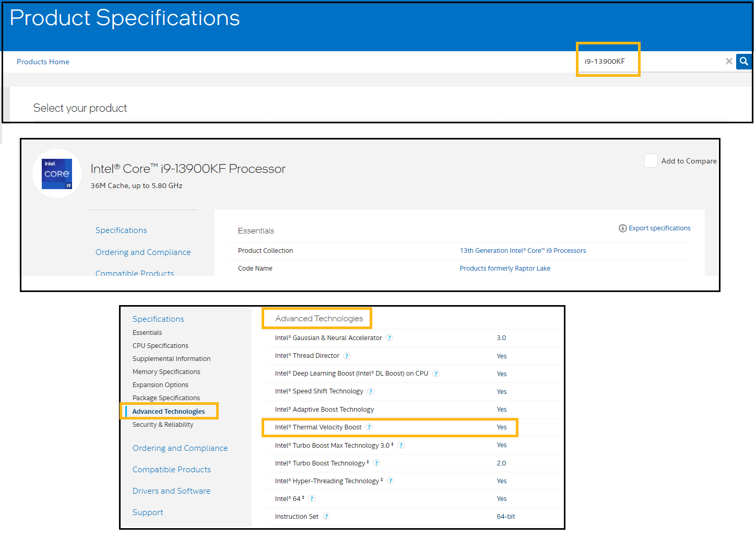Open the Products Home link
The image size is (756, 536).
[43, 62]
